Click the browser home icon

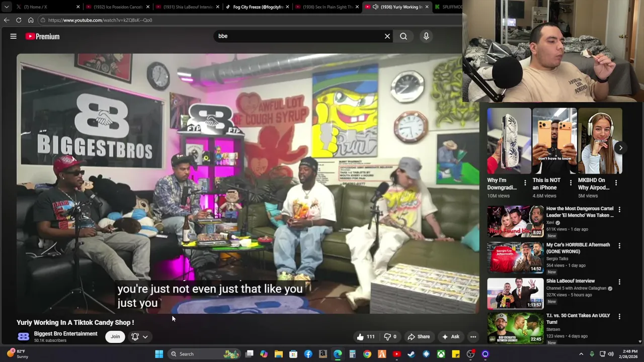pyautogui.click(x=31, y=20)
